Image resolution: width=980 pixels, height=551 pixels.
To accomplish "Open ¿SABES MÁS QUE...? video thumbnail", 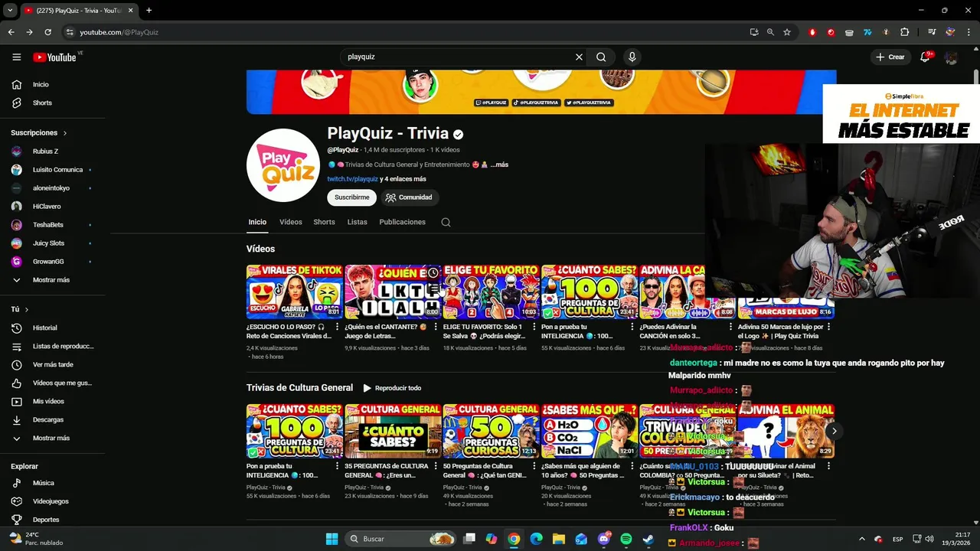I will click(590, 431).
